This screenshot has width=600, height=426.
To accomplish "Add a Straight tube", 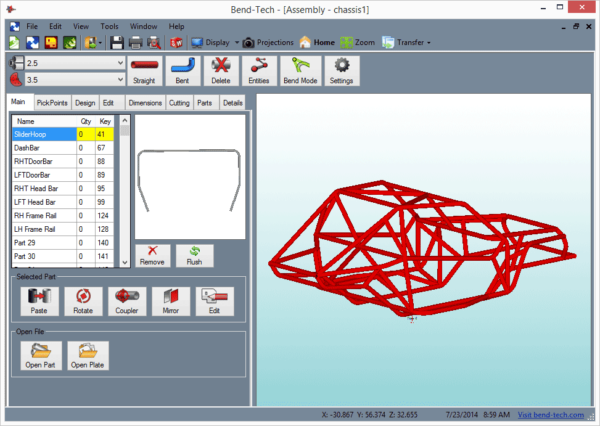I will click(x=144, y=71).
